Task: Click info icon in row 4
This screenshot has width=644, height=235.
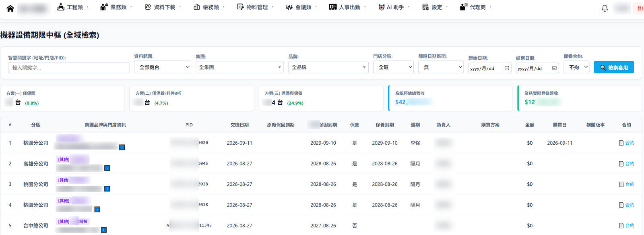Action: point(97,209)
